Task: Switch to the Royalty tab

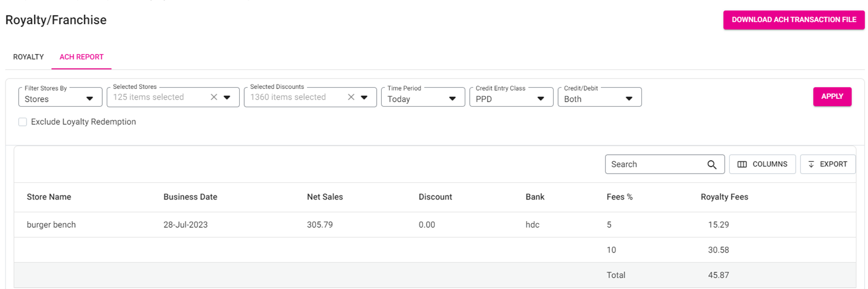Action: pos(28,57)
